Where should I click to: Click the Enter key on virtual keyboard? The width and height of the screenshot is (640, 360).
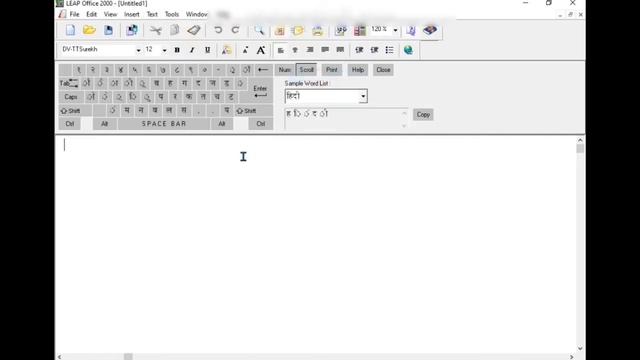(x=260, y=91)
